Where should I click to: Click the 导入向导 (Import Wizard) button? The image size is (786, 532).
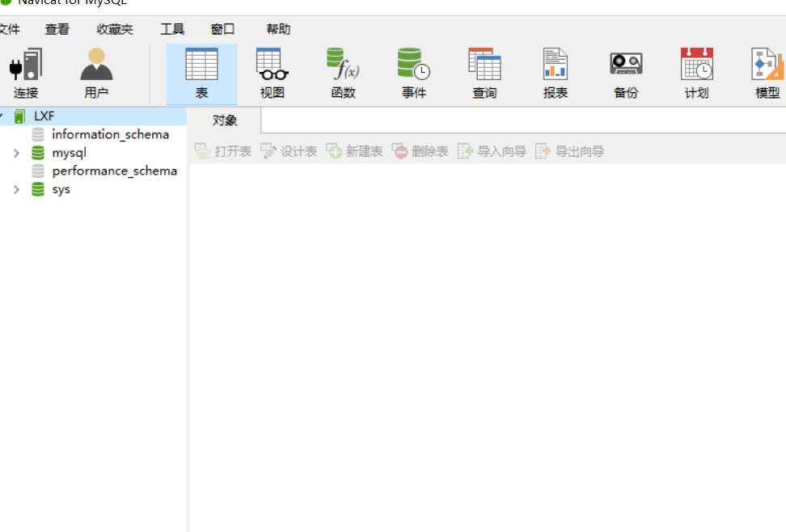tap(492, 151)
